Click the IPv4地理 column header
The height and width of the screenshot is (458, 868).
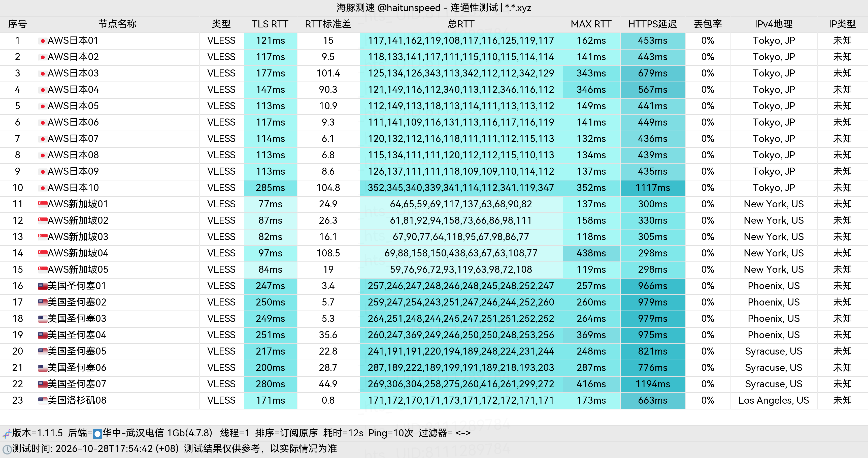click(773, 24)
